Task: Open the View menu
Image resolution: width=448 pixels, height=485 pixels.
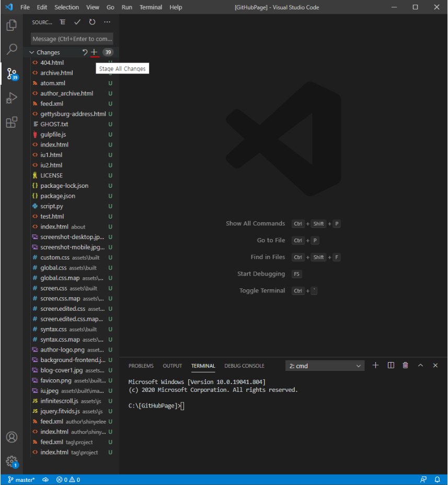Action: [x=93, y=7]
